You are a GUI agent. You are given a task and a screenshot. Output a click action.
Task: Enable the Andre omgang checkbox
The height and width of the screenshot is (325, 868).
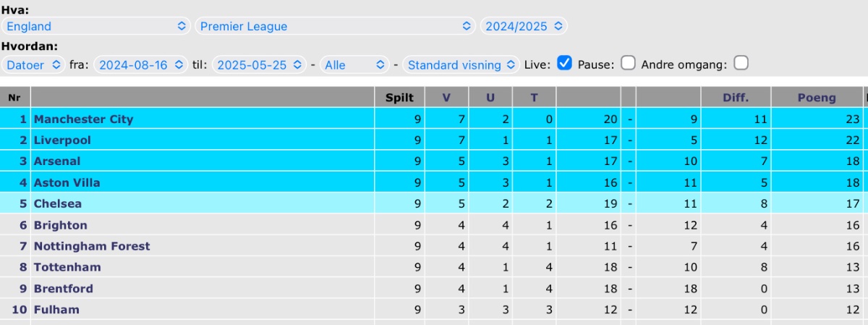[741, 63]
